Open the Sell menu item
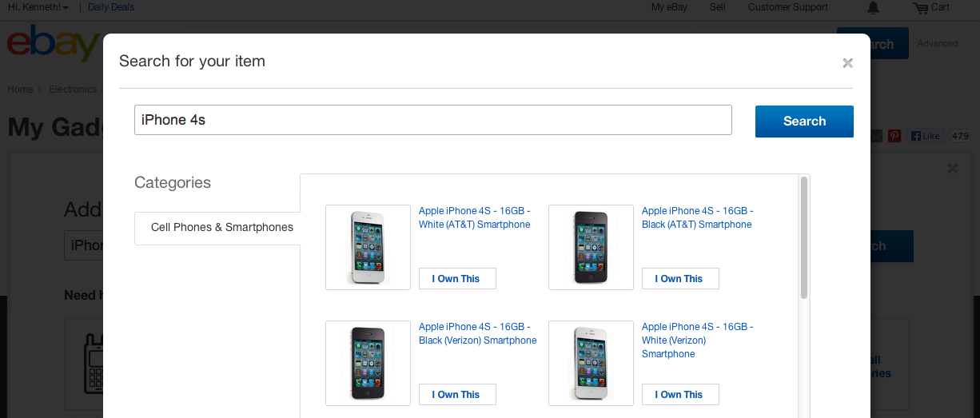Image resolution: width=980 pixels, height=418 pixels. pos(718,7)
